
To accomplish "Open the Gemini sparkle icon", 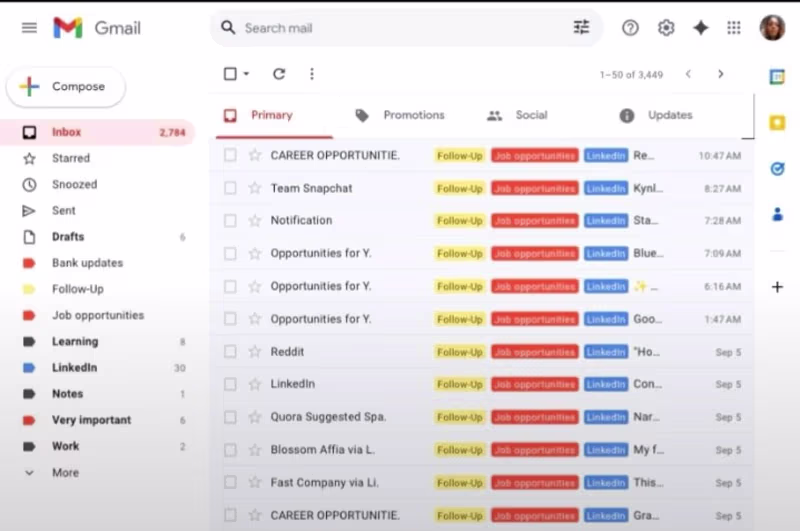I will pyautogui.click(x=701, y=28).
